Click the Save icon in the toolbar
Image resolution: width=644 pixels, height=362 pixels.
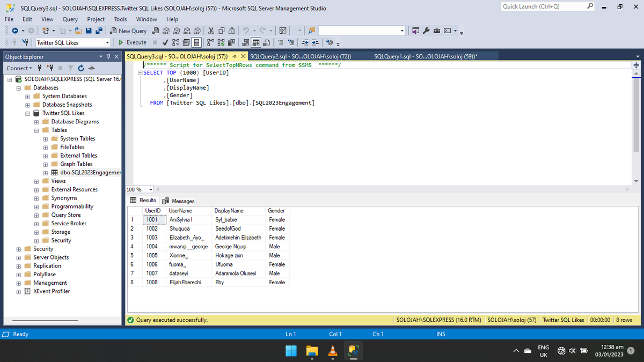click(x=89, y=31)
